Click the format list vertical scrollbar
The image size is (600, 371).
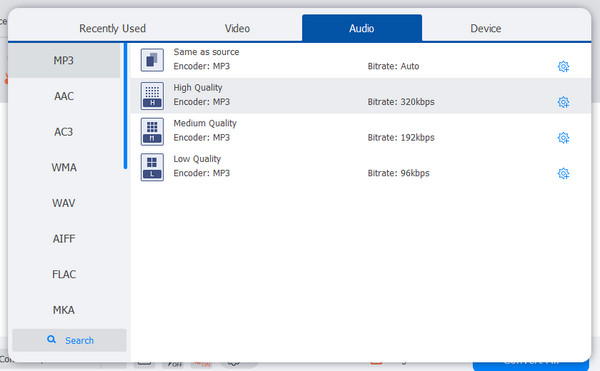[125, 106]
